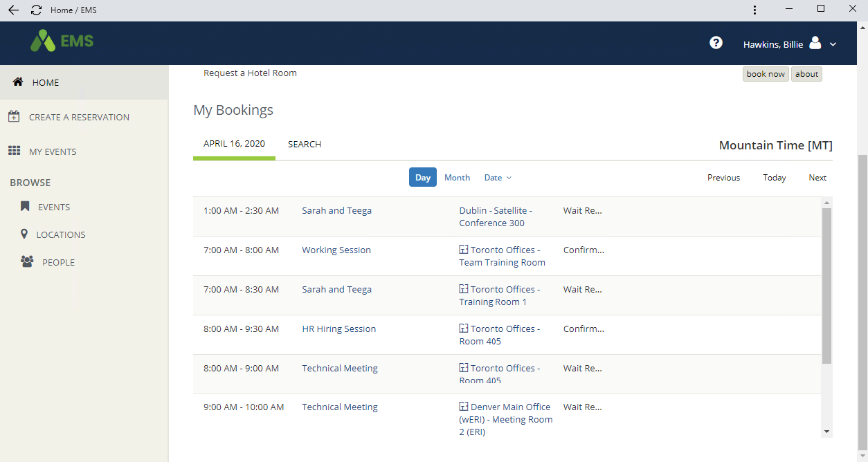The height and width of the screenshot is (462, 868).
Task: Expand the user account chevron menu
Action: pos(833,43)
